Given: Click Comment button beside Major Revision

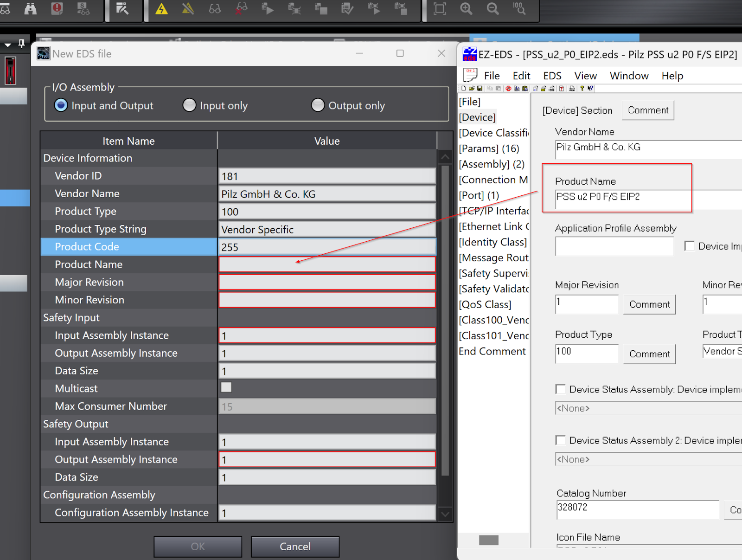Looking at the screenshot, I should tap(649, 304).
